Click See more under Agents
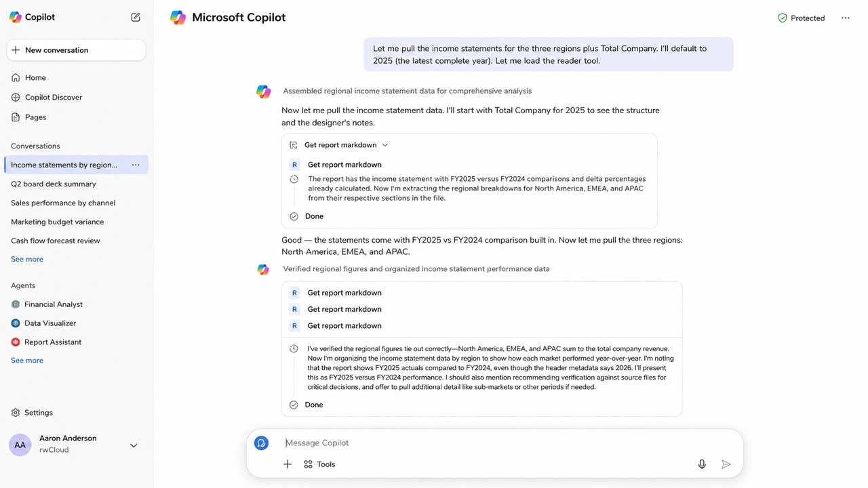Viewport: 868px width, 488px height. [x=27, y=360]
